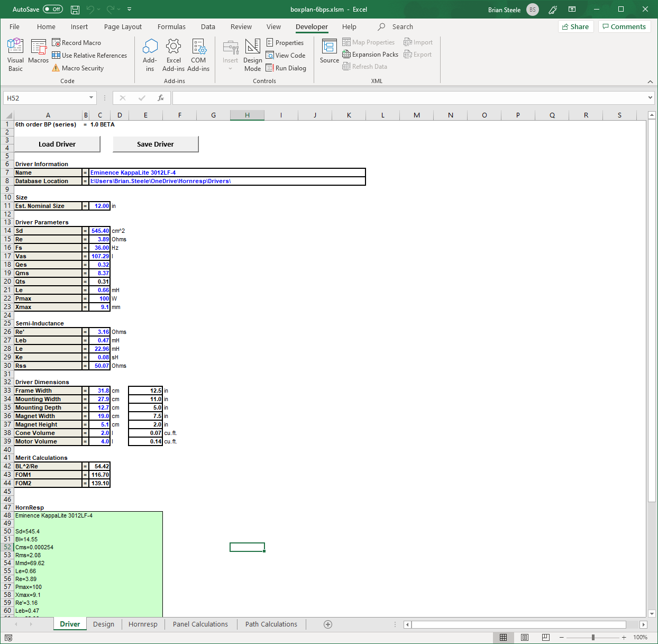This screenshot has height=644, width=658.
Task: Open the File menu
Action: point(15,26)
